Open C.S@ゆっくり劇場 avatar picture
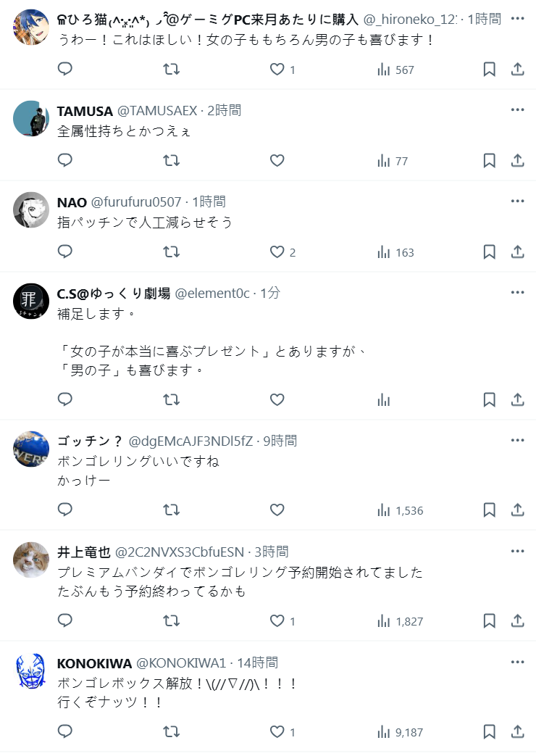536x756 pixels. click(x=31, y=301)
